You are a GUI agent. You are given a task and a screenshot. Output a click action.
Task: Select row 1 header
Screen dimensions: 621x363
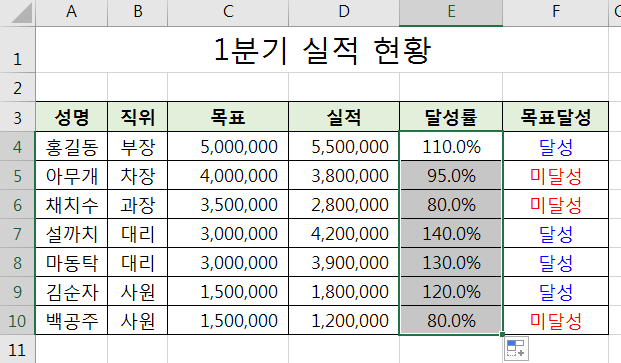17,50
